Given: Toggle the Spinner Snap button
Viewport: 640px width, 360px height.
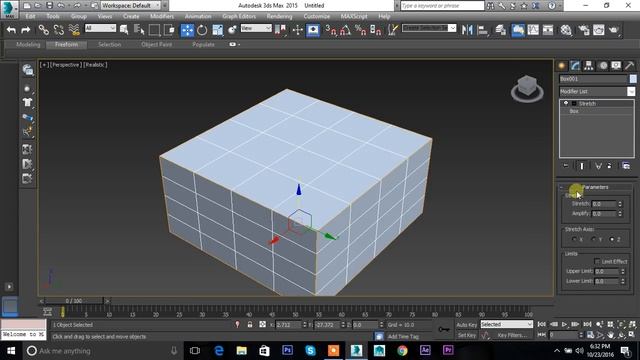Looking at the screenshot, I should pos(376,30).
